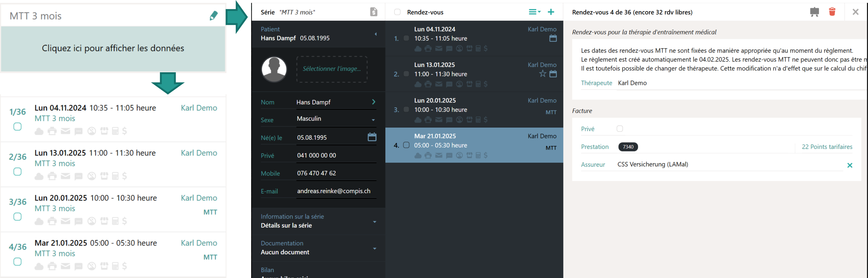Click the presentation board icon in header
The width and height of the screenshot is (868, 278).
(814, 12)
